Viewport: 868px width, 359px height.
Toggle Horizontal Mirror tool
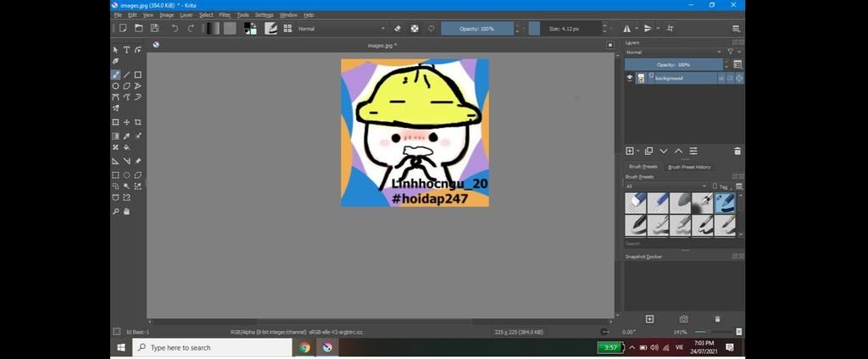click(x=627, y=28)
